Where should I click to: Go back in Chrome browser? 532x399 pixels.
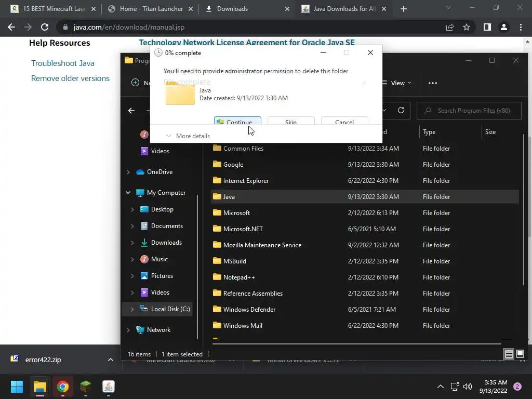(11, 27)
